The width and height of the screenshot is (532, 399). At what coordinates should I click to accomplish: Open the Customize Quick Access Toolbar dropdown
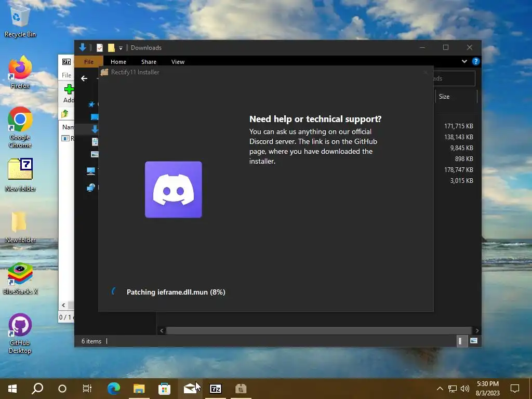pyautogui.click(x=121, y=48)
